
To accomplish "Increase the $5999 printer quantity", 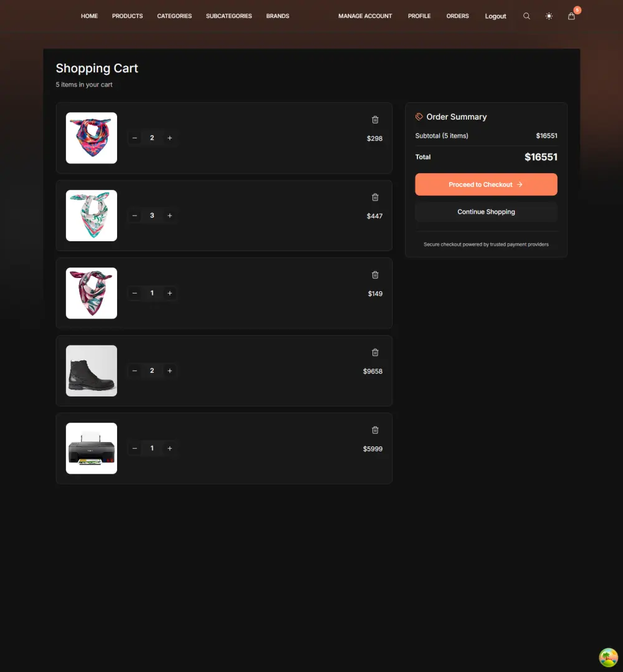I will 169,448.
